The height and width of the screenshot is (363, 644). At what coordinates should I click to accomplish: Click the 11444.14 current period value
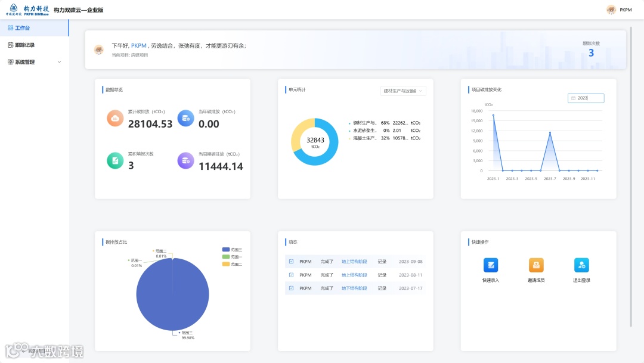click(221, 166)
